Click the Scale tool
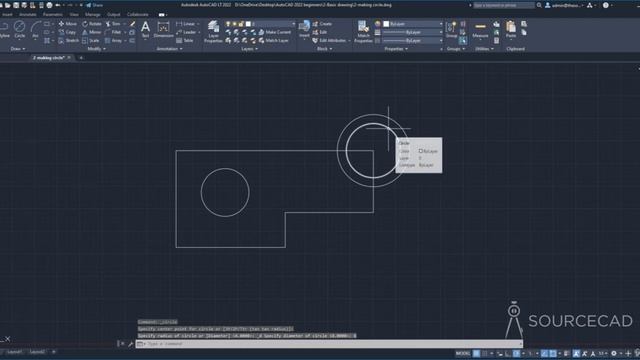Image resolution: width=640 pixels, height=360 pixels. pyautogui.click(x=91, y=40)
